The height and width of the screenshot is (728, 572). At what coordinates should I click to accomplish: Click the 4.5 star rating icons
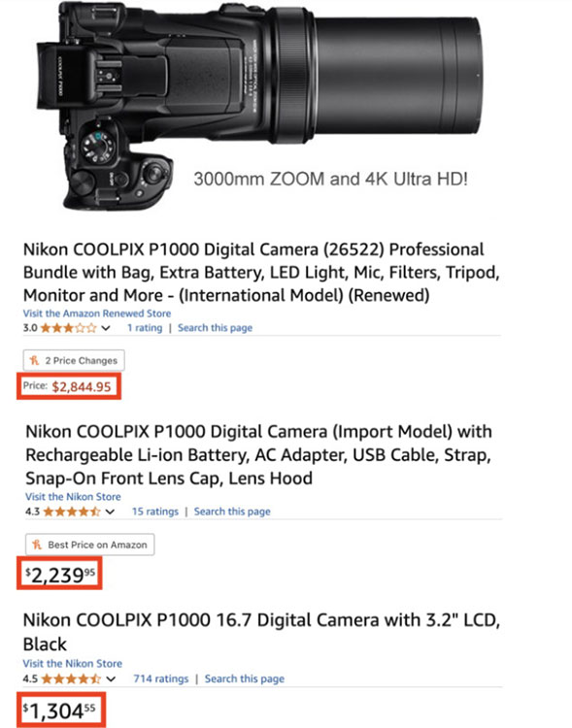coord(71,678)
